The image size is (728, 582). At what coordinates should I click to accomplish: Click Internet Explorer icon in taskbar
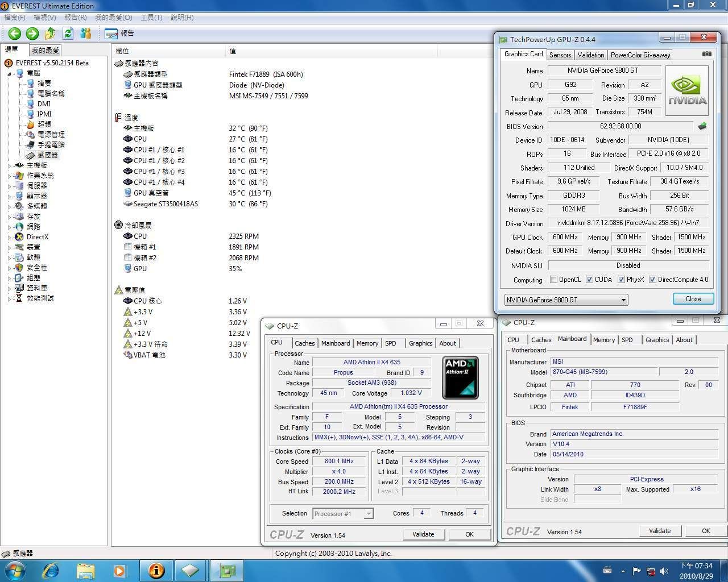pos(51,570)
